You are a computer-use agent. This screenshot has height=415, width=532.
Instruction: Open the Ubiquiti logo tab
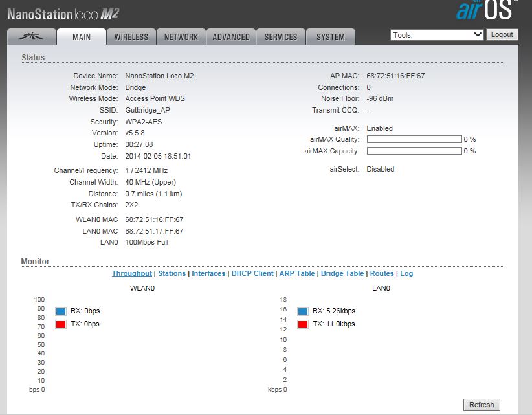click(32, 37)
